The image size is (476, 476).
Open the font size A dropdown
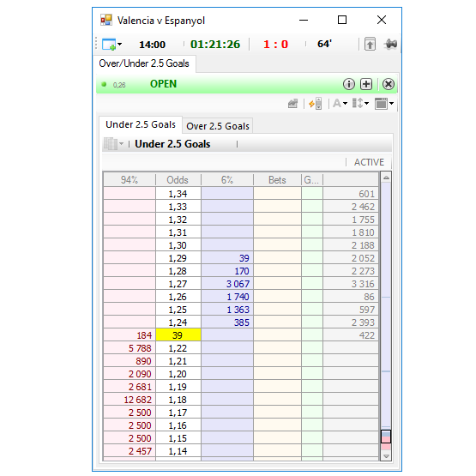click(340, 104)
